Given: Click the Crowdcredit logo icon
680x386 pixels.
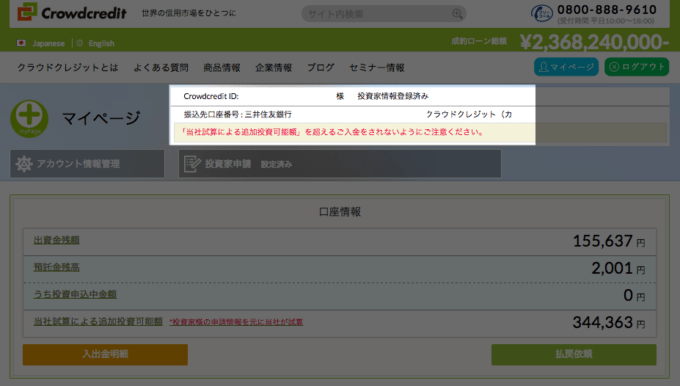Looking at the screenshot, I should click(27, 12).
